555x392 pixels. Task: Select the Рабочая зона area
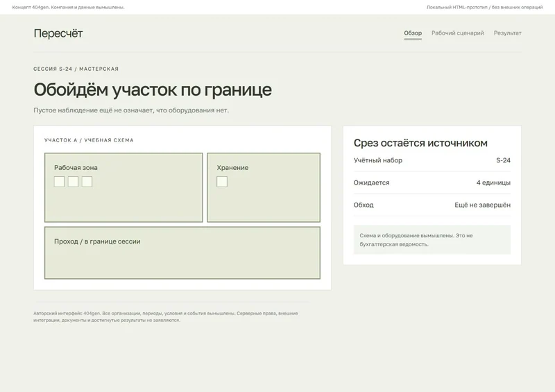tap(123, 187)
